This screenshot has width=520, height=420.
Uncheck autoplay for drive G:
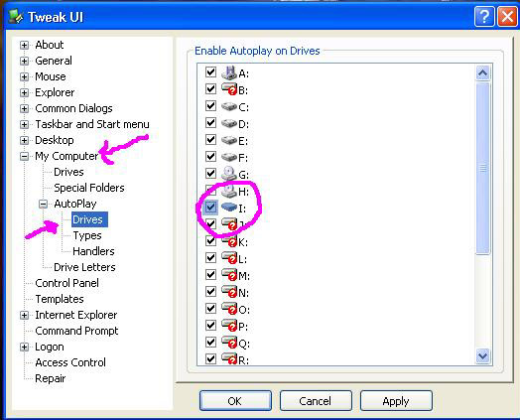tap(211, 174)
